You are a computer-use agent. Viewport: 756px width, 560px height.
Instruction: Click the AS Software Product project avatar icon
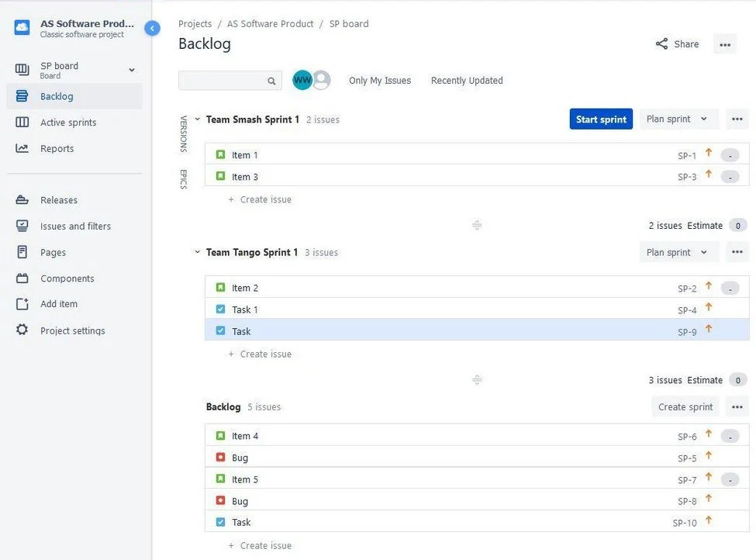point(22,28)
